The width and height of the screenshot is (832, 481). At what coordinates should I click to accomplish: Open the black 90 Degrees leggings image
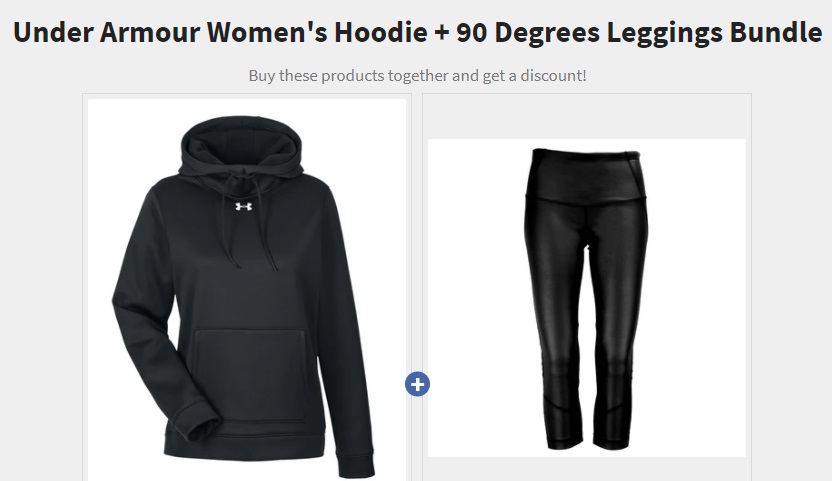pos(587,298)
